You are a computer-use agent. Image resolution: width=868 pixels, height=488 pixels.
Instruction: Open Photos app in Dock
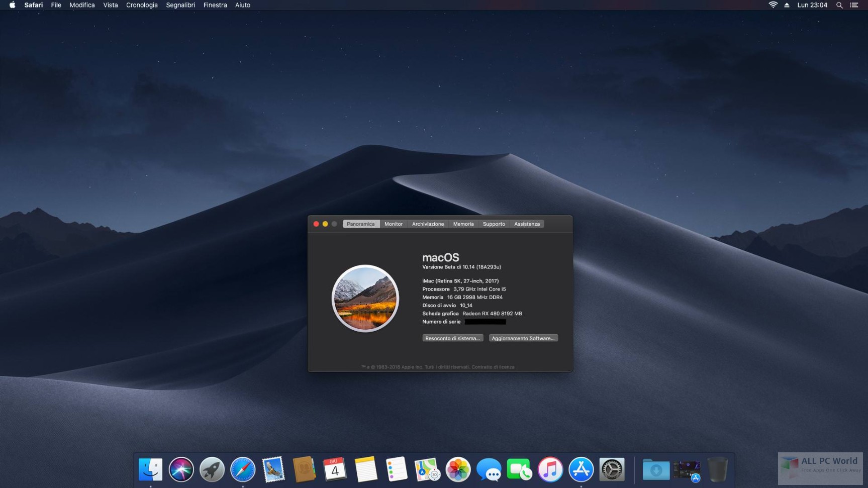click(x=458, y=470)
